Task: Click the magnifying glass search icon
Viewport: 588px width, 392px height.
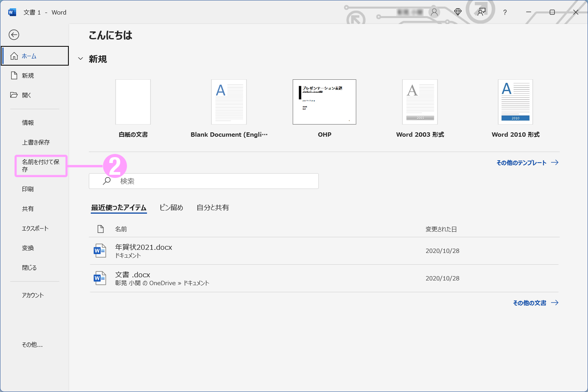Action: click(107, 181)
